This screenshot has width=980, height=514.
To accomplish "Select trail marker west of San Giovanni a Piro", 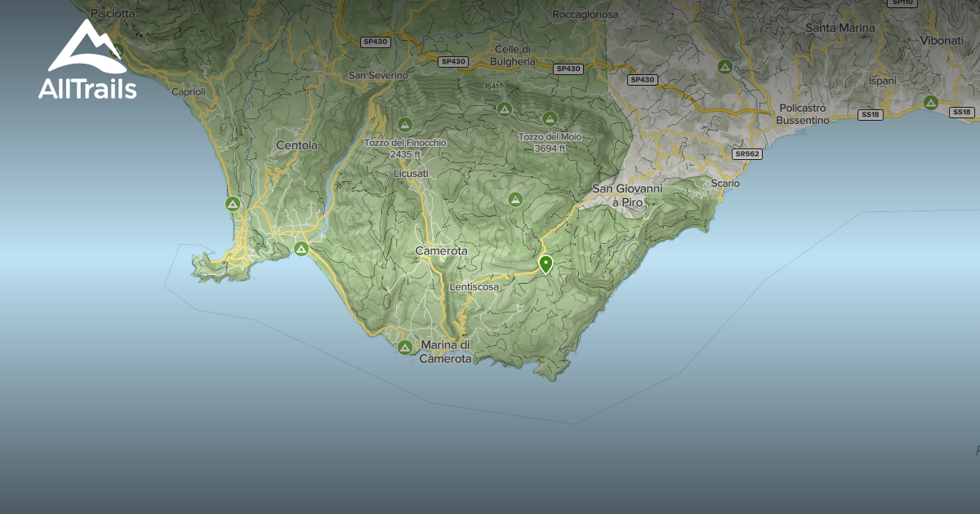I will point(515,199).
